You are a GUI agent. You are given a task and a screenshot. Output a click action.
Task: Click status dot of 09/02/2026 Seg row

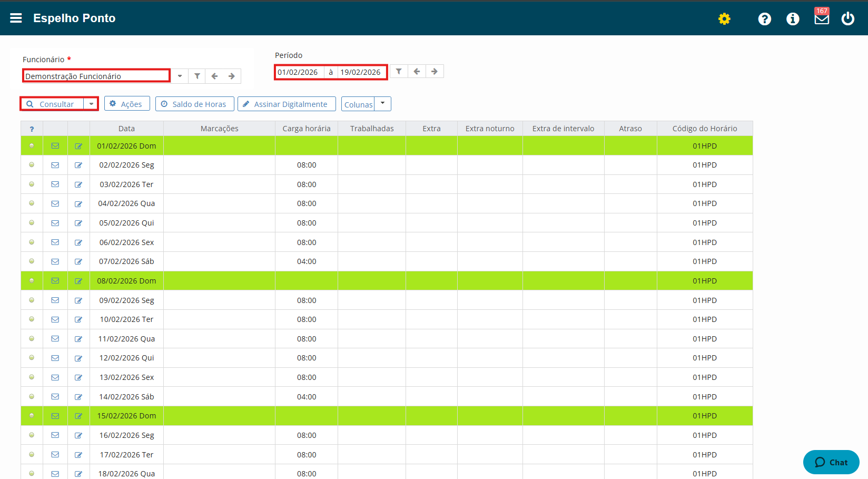tap(32, 300)
